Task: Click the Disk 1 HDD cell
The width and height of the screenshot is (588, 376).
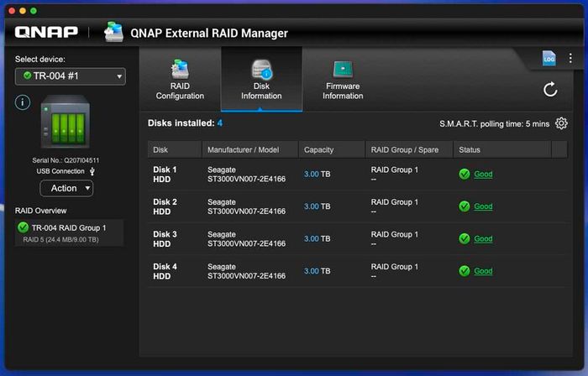Action: pyautogui.click(x=165, y=175)
